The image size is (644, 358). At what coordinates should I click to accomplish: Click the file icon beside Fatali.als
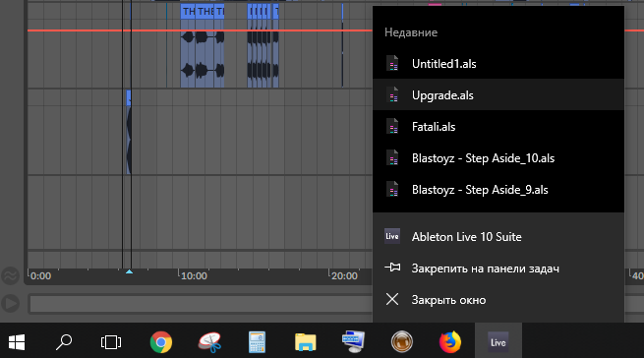[x=392, y=127]
